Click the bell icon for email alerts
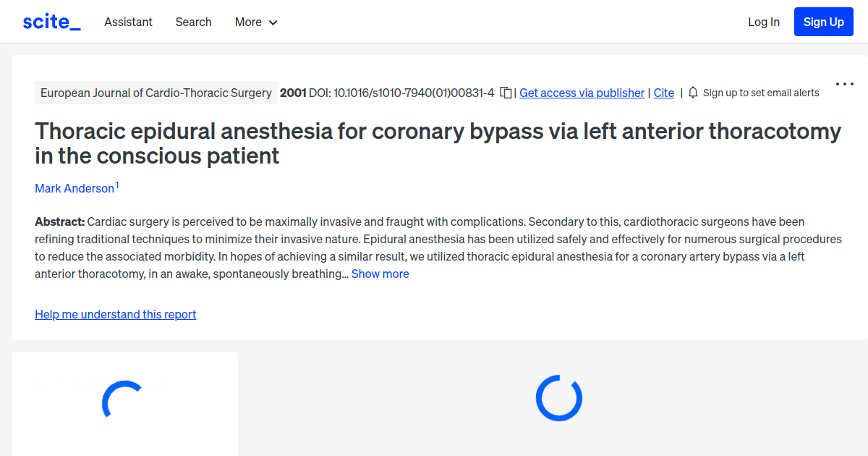Image resolution: width=868 pixels, height=456 pixels. click(692, 93)
